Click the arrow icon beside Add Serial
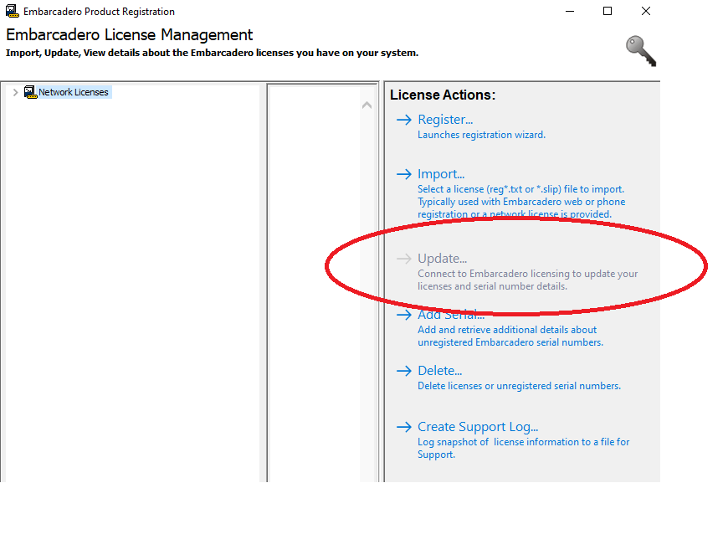Viewport: 728px width, 560px height. (404, 315)
